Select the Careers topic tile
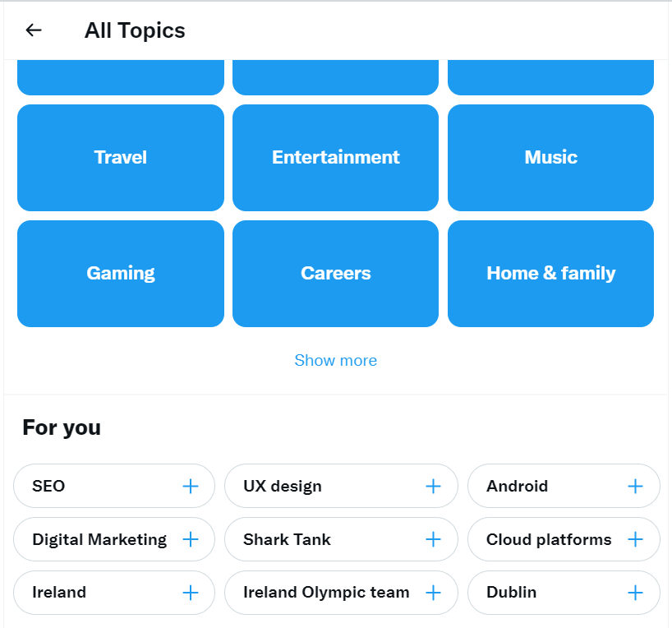The width and height of the screenshot is (672, 628). (x=335, y=273)
